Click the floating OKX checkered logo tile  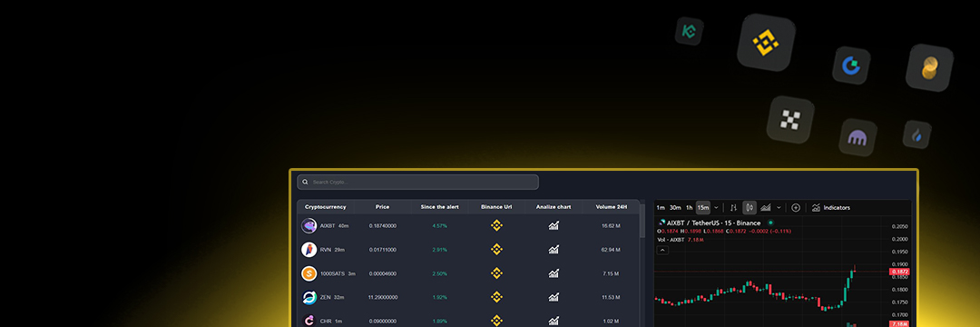(x=790, y=119)
